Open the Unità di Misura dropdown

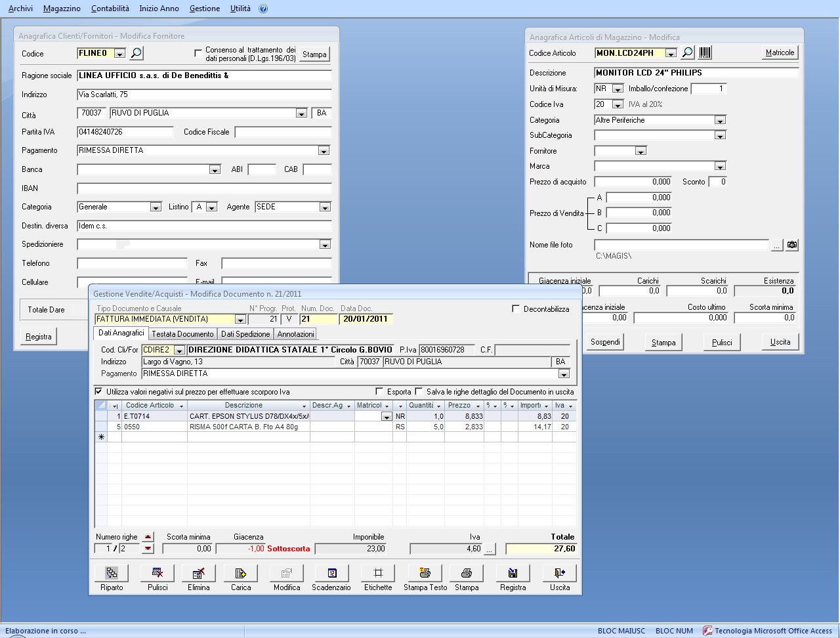618,89
